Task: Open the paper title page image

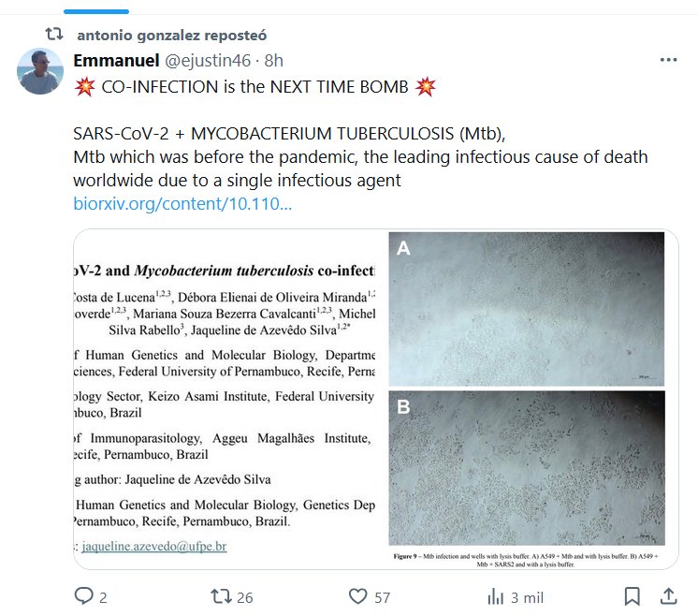Action: click(225, 399)
